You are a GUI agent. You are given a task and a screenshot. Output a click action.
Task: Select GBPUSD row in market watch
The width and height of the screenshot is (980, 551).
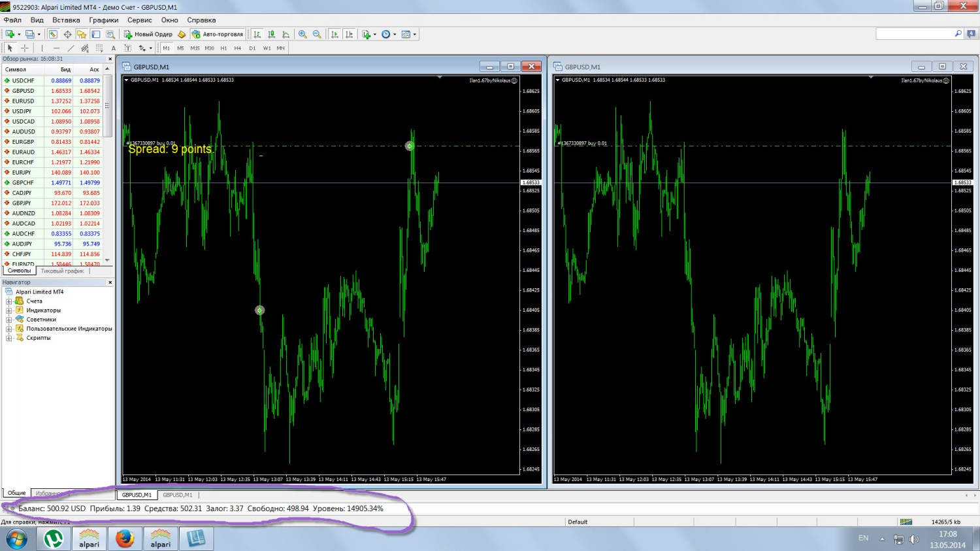pyautogui.click(x=53, y=91)
